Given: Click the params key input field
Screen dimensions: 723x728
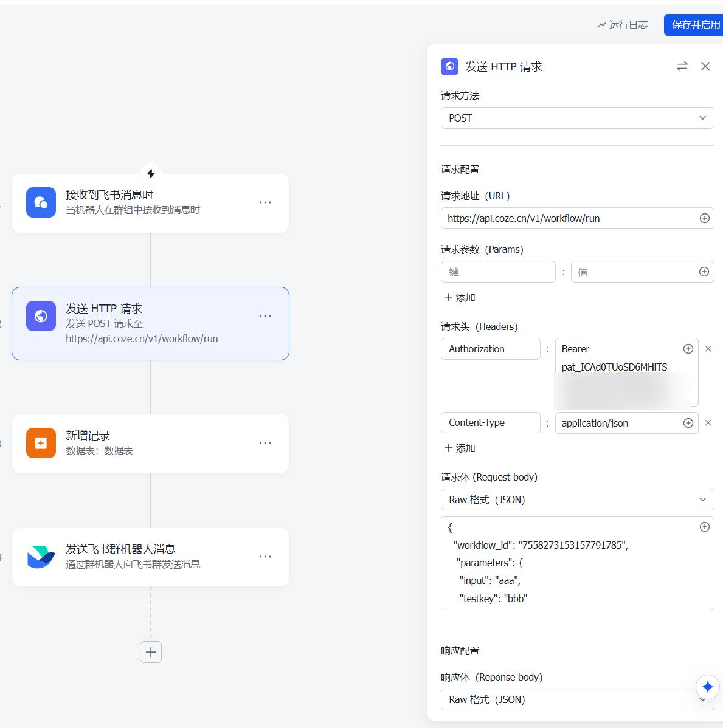Looking at the screenshot, I should [498, 272].
